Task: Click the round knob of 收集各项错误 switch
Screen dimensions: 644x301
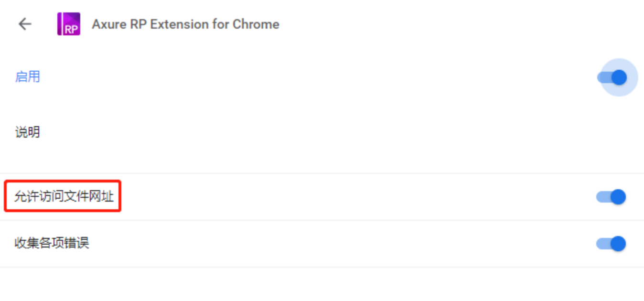Action: 618,244
